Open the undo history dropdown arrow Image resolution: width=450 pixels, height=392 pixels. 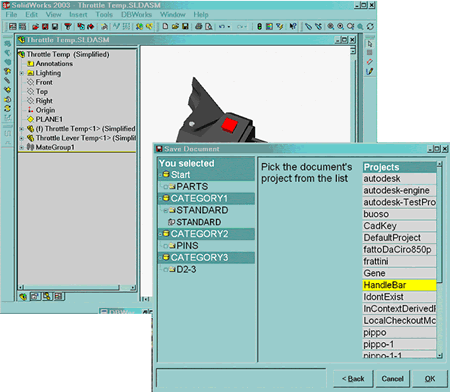coord(229,27)
